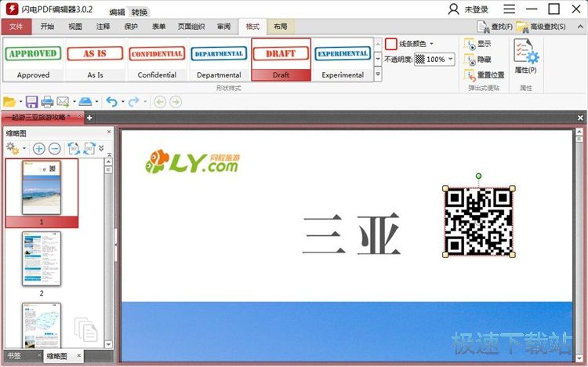Switch to Edit (编辑) mode in title bar
Image resolution: width=588 pixels, height=367 pixels.
117,13
